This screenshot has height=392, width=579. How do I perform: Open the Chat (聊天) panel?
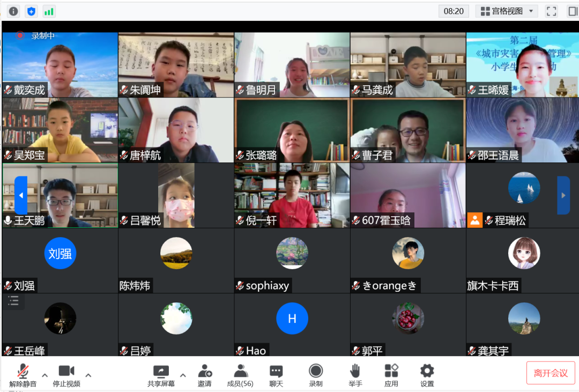coord(276,375)
